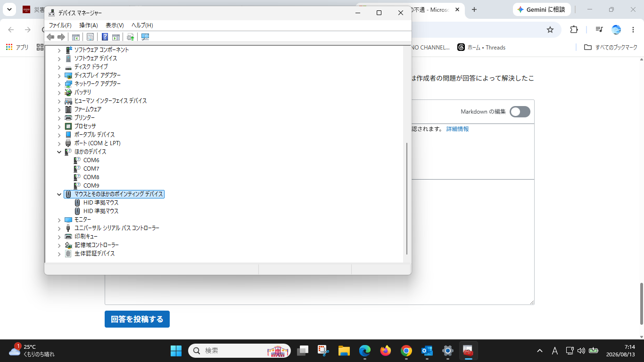
Task: Open File Explorer from the taskbar
Action: tap(344, 351)
